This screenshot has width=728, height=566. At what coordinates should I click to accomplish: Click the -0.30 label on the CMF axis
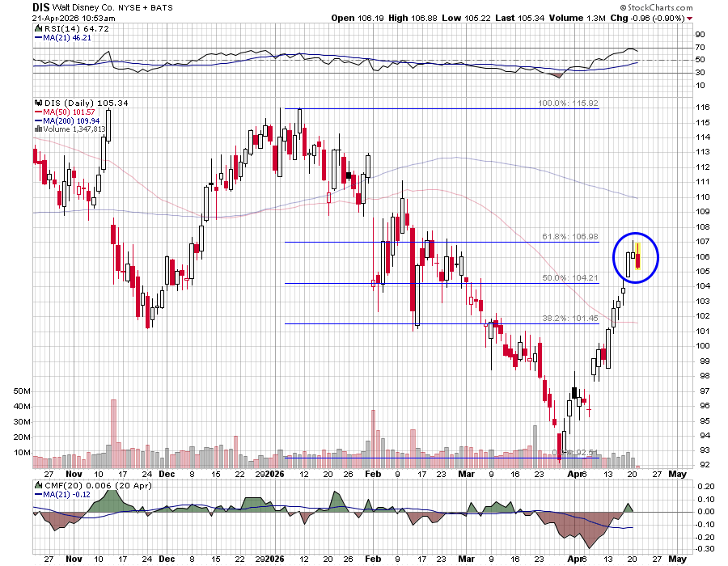coord(705,549)
